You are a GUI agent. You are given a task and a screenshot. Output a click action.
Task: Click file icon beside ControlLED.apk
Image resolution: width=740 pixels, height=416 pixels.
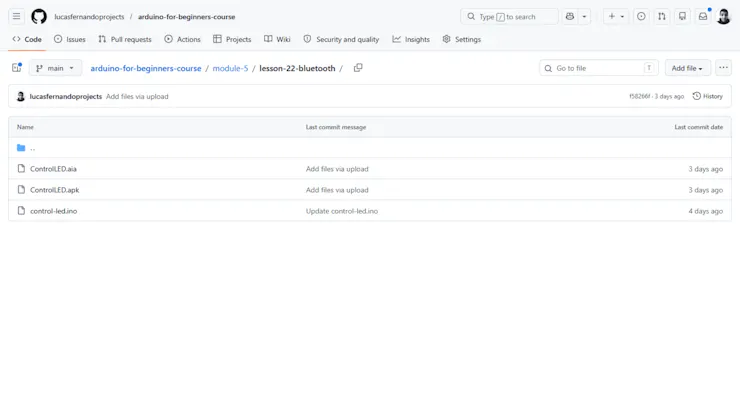click(21, 190)
